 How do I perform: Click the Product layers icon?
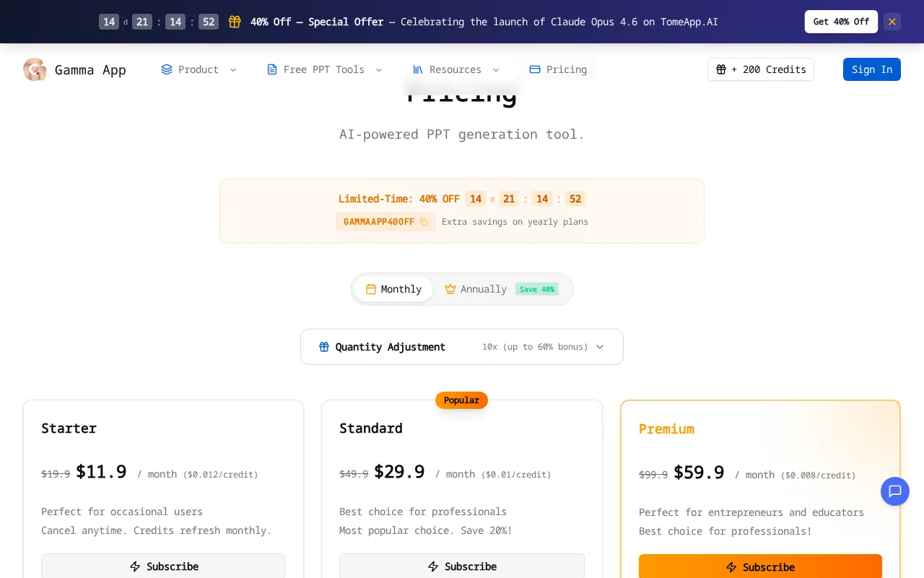[167, 69]
